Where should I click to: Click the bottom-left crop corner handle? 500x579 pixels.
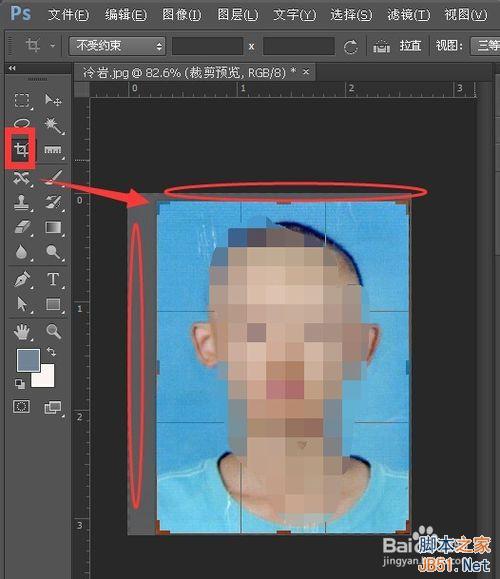point(162,527)
